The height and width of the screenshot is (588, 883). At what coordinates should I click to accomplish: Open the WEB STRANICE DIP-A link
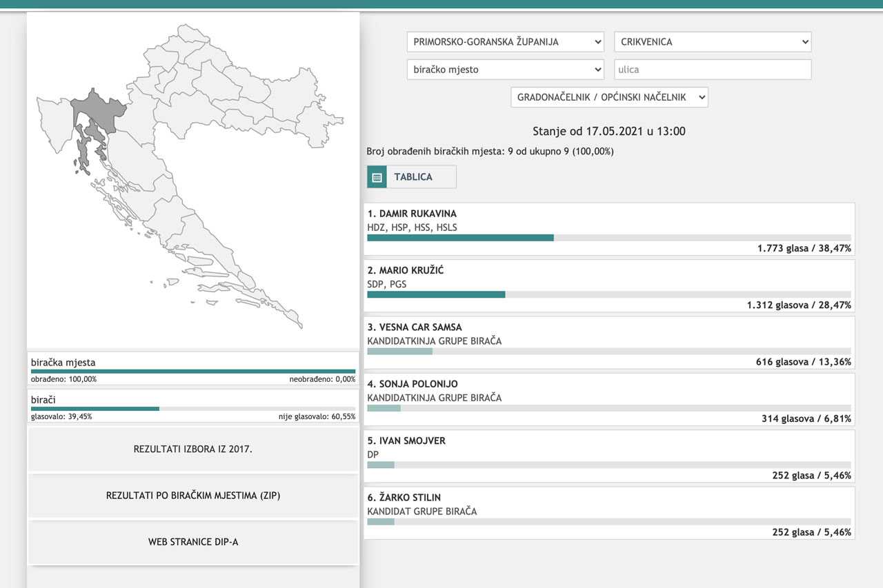[x=193, y=542]
